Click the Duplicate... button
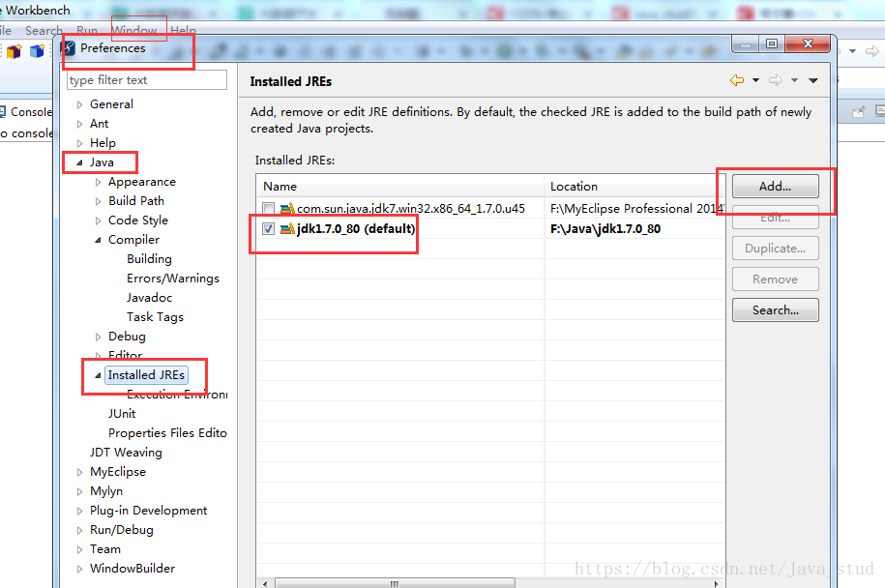 [x=775, y=249]
